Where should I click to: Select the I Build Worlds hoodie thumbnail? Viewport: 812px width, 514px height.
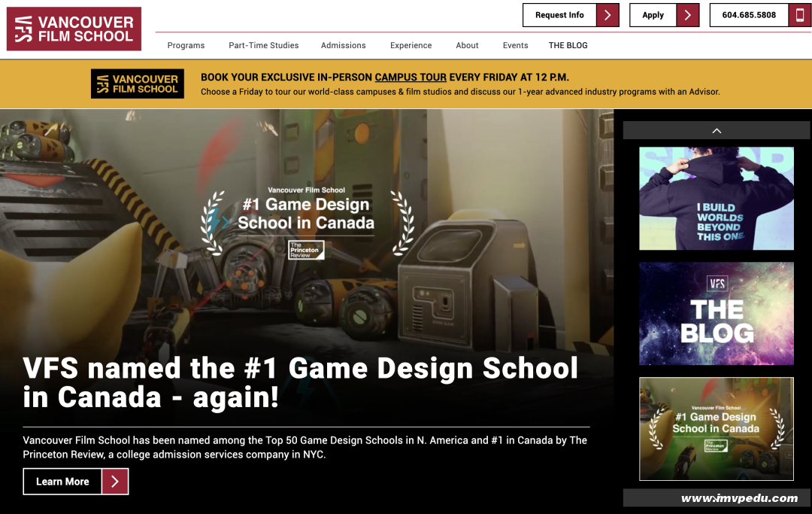(717, 199)
